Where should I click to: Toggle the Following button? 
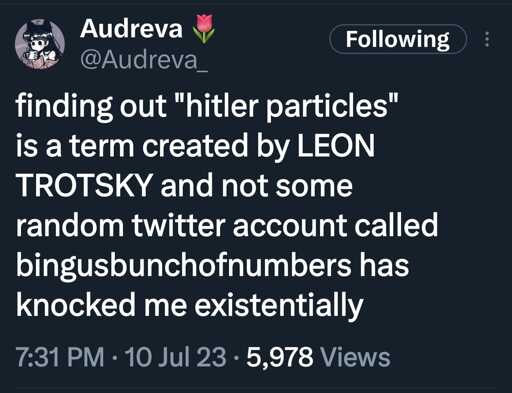tap(398, 39)
